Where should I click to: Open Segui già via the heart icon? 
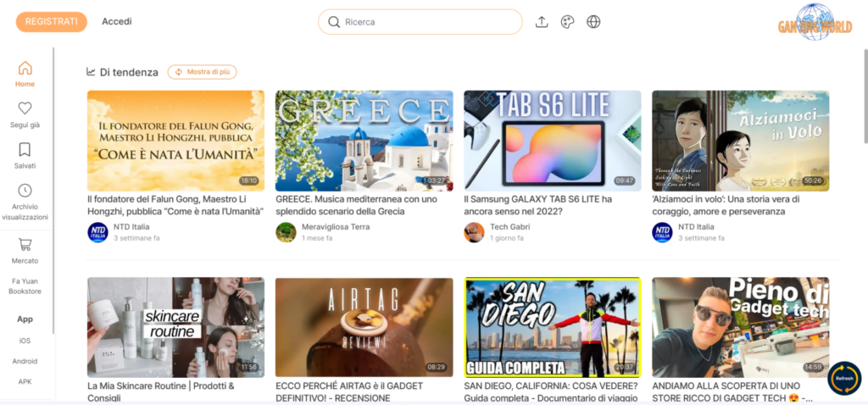pos(25,108)
